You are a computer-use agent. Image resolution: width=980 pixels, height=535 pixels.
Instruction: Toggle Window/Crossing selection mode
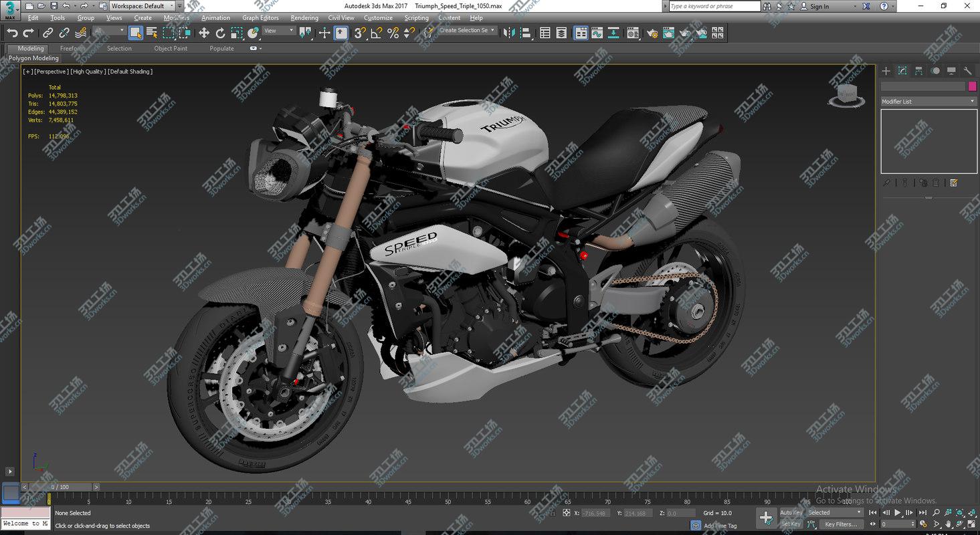[184, 33]
